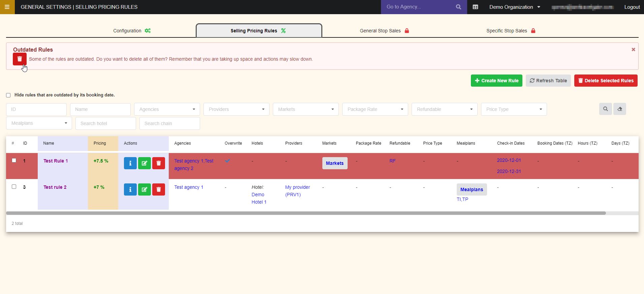The image size is (644, 294).
Task: Switch to General Stop Sales tab
Action: coord(384,31)
